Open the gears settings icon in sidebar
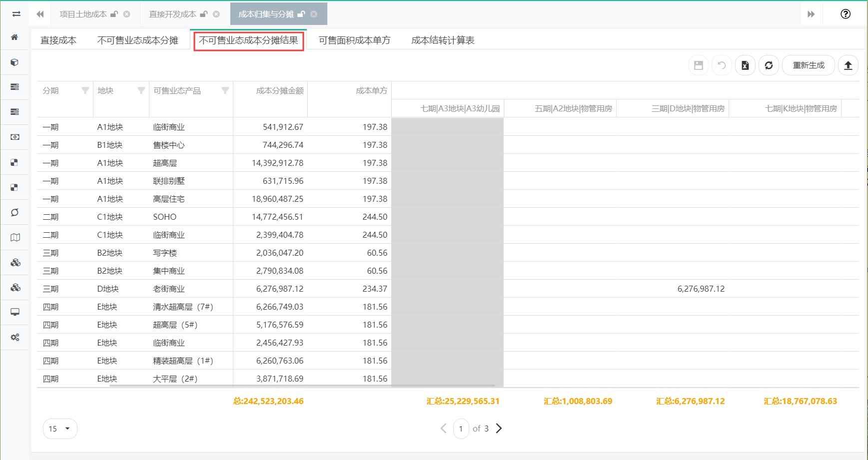Image resolution: width=868 pixels, height=460 pixels. pyautogui.click(x=15, y=338)
